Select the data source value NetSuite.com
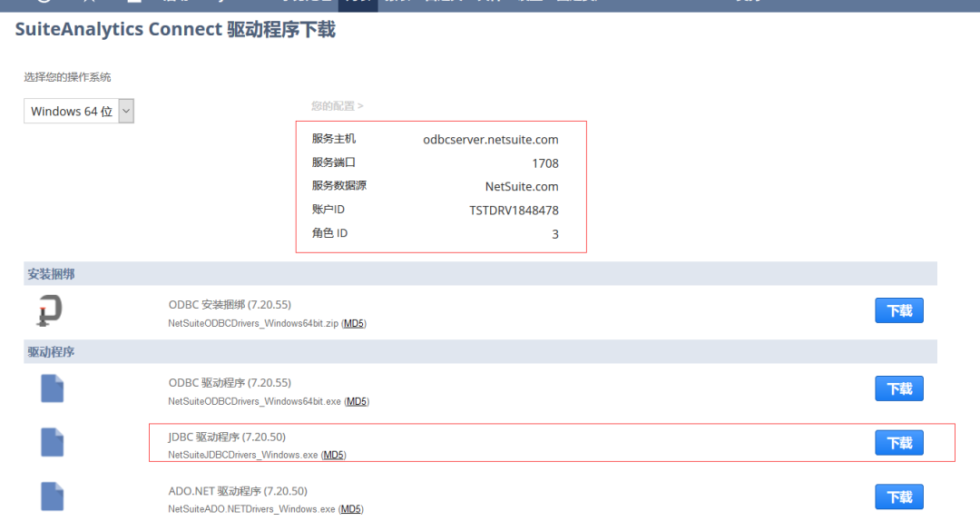 (522, 186)
